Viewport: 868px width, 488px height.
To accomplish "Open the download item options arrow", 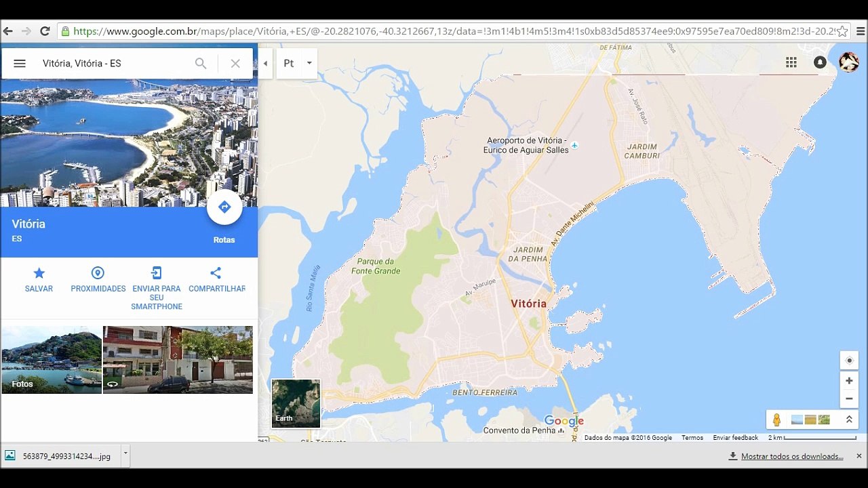I will (x=125, y=456).
